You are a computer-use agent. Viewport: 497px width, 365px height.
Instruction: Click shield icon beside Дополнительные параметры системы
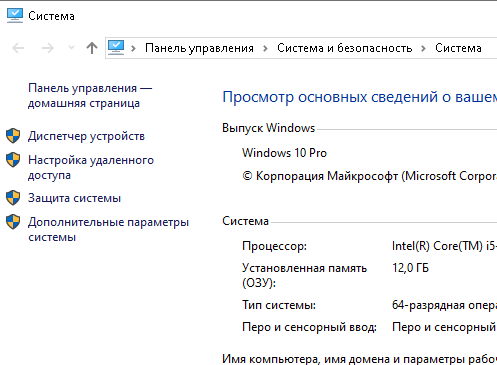(13, 222)
